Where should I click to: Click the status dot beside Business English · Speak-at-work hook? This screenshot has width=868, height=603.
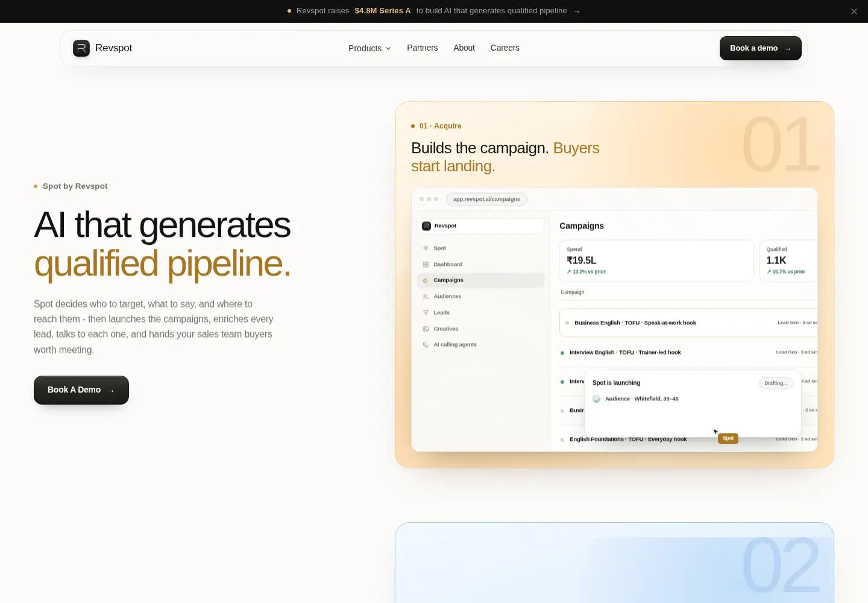tap(567, 323)
